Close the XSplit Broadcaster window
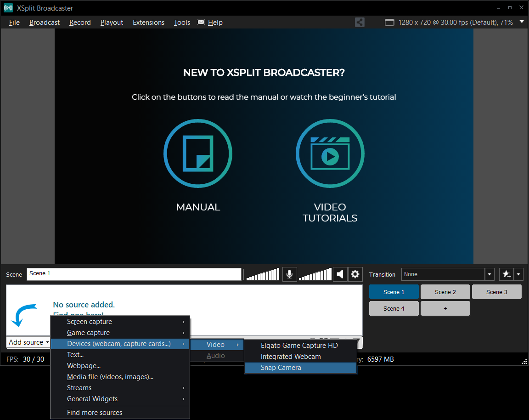The height and width of the screenshot is (420, 529). pyautogui.click(x=521, y=8)
